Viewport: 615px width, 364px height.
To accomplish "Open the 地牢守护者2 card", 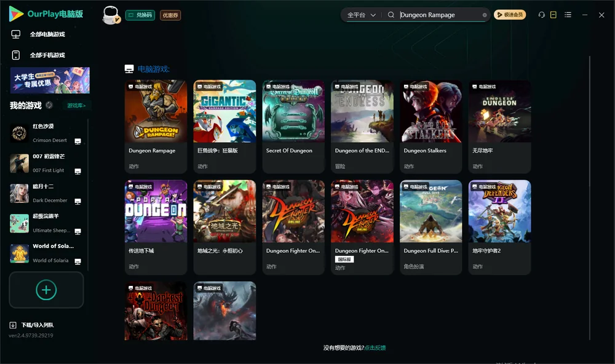I will [x=499, y=227].
